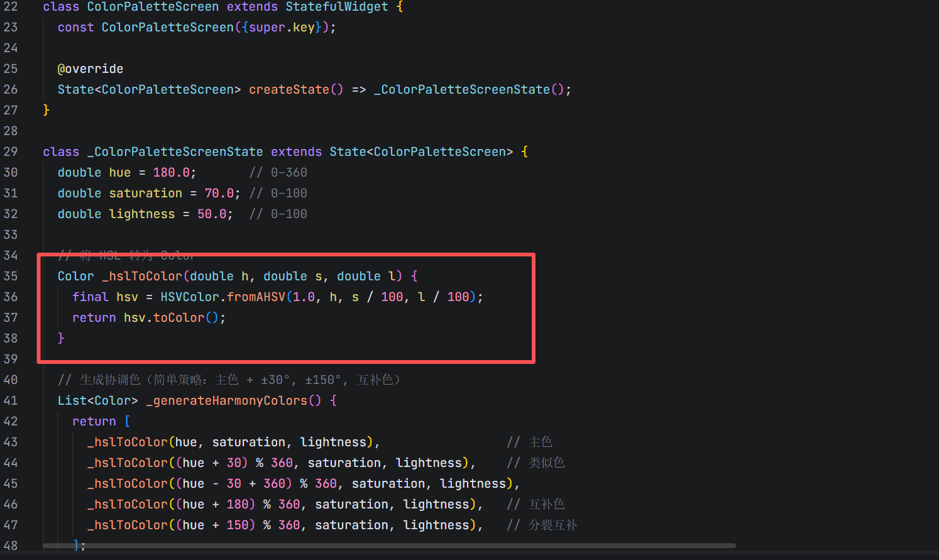Click the number "180" on line 46
Image resolution: width=939 pixels, height=560 pixels.
point(238,504)
